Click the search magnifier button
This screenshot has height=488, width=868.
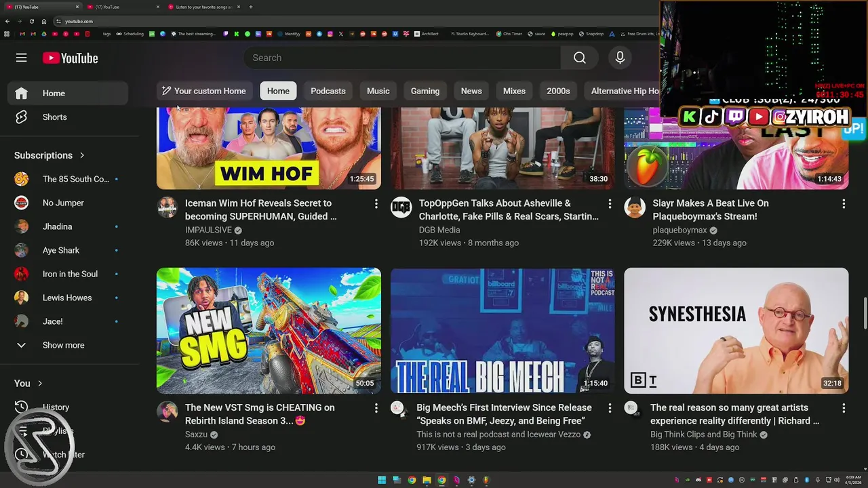pos(579,58)
